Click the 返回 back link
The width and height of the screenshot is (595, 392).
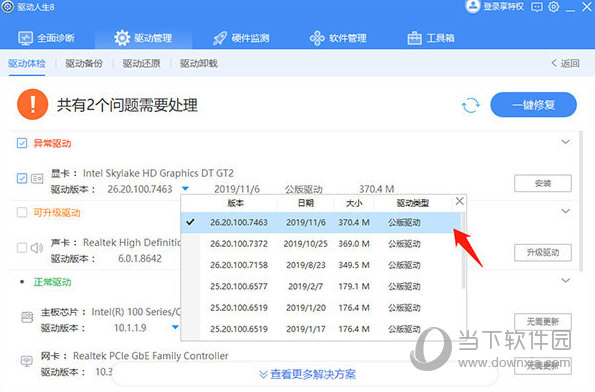[x=565, y=63]
